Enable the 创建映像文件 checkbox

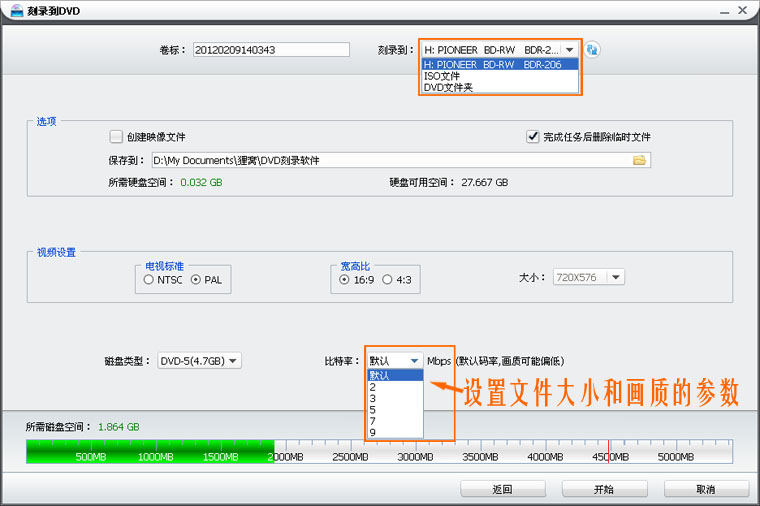pos(116,137)
